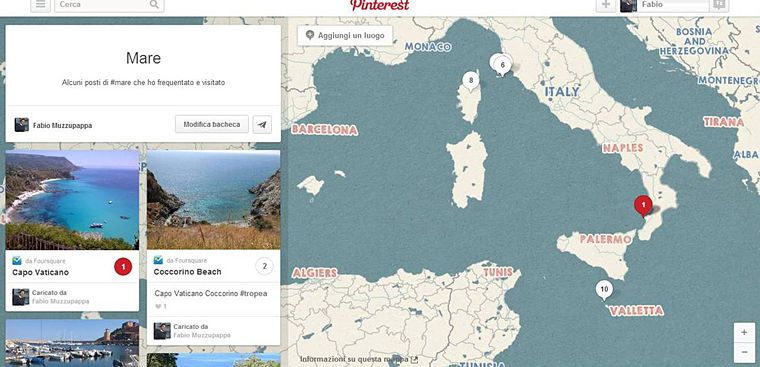Open Informazioni su questa mappa link

pyautogui.click(x=359, y=359)
